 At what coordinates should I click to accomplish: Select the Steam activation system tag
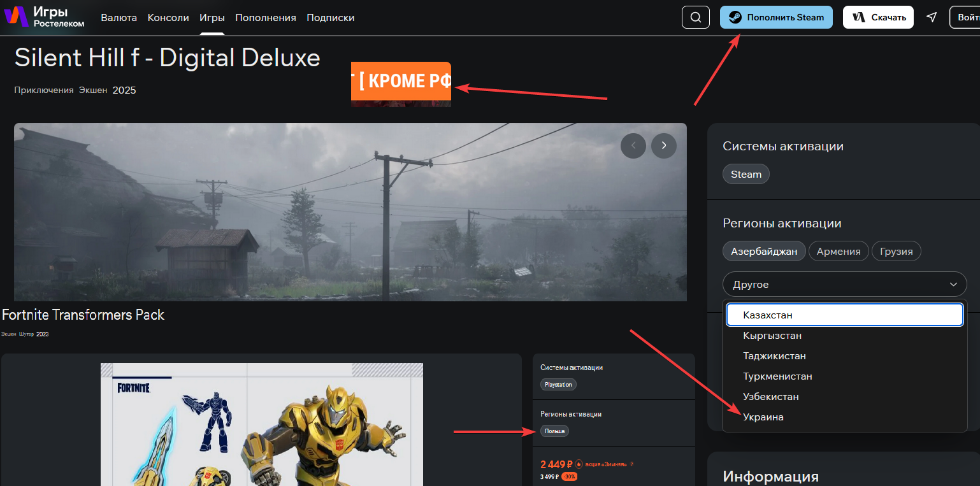click(x=746, y=174)
